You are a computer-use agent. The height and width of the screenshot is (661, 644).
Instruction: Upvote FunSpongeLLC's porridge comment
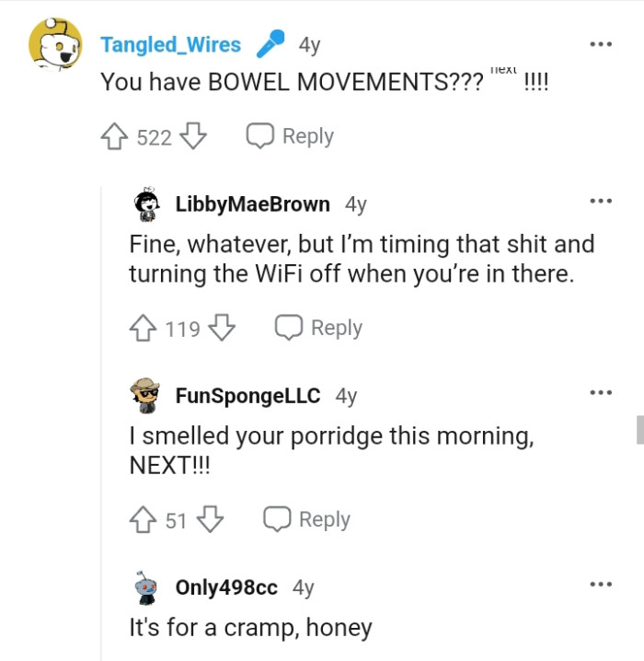(143, 520)
